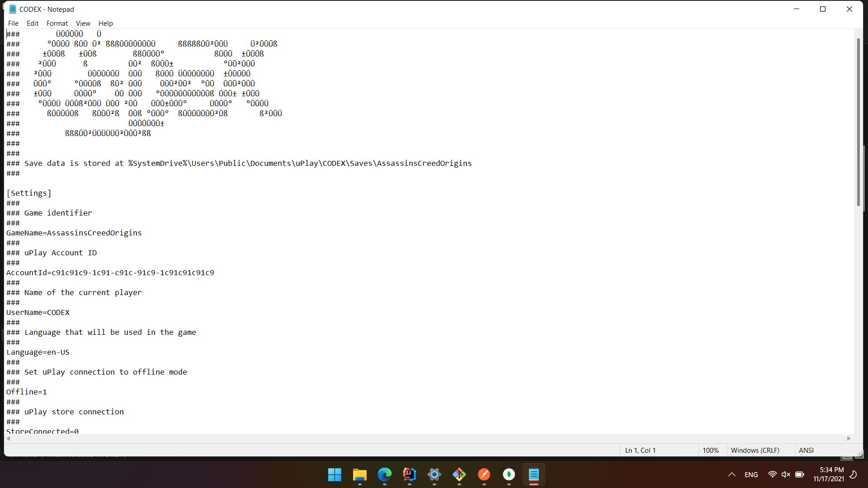Open IntelliJ IDEA taskbar icon
The width and height of the screenshot is (868, 488).
(409, 474)
